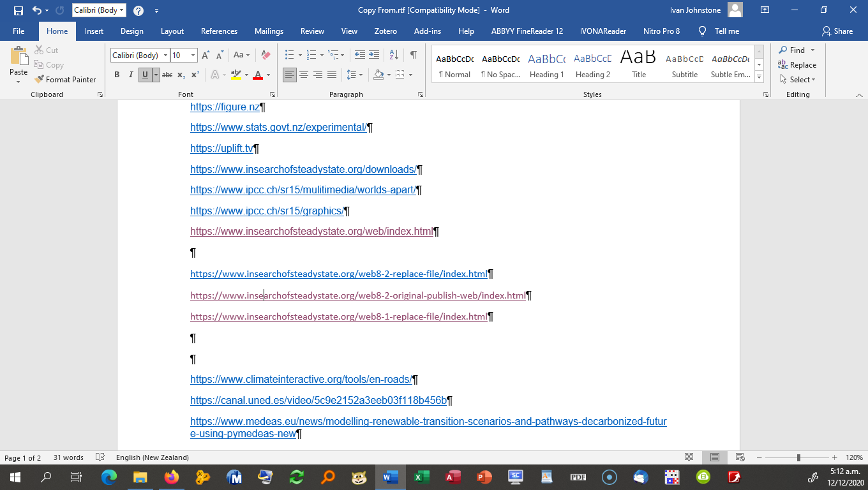Click the Replace button
The height and width of the screenshot is (490, 868).
(797, 65)
